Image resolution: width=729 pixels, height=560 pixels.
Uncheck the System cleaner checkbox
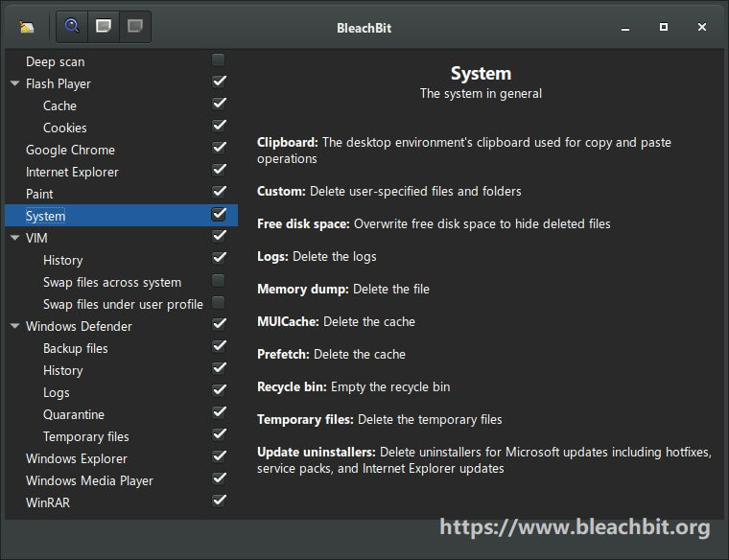click(219, 214)
